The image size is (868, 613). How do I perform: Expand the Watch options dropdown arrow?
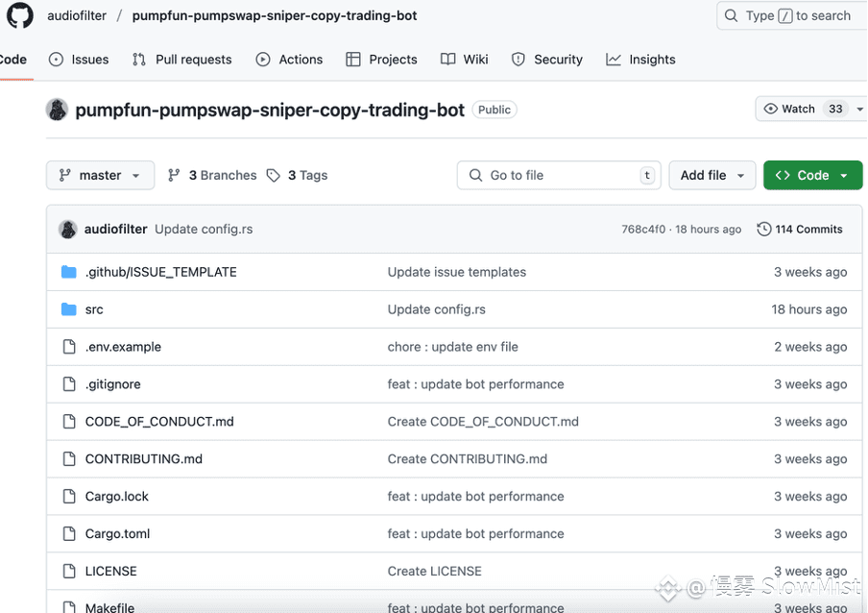(x=859, y=110)
